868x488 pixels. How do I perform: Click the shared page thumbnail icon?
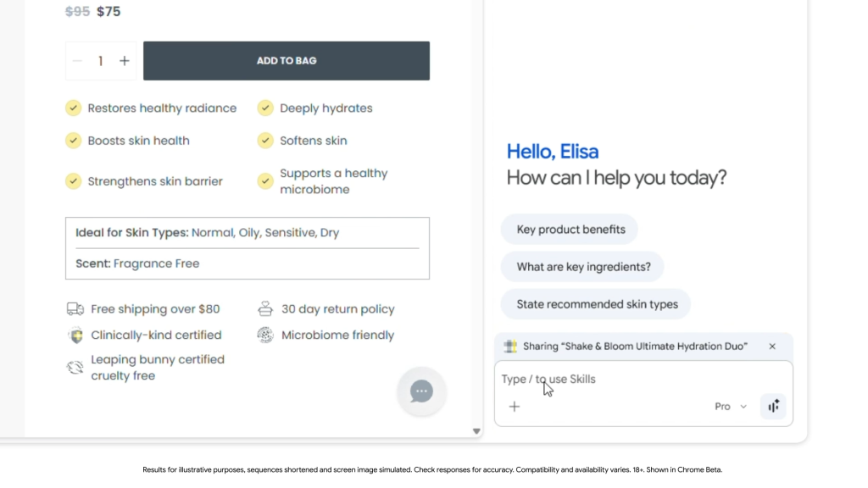click(x=510, y=347)
